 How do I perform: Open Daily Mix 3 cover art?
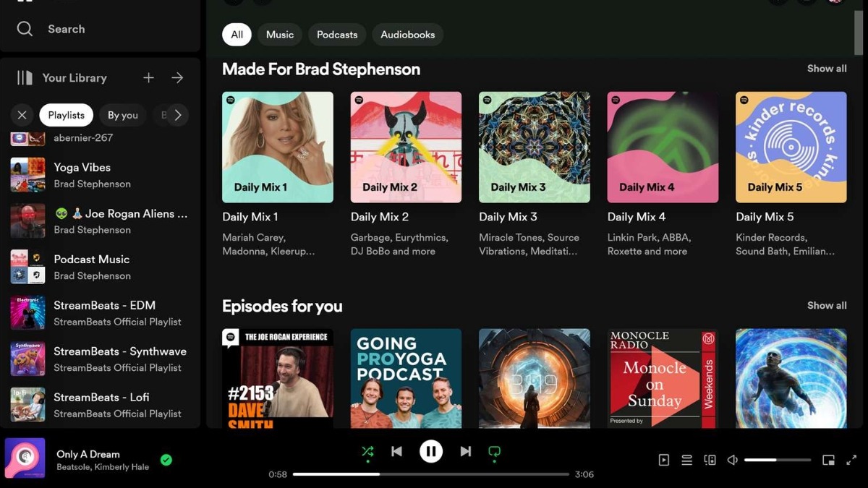point(535,147)
